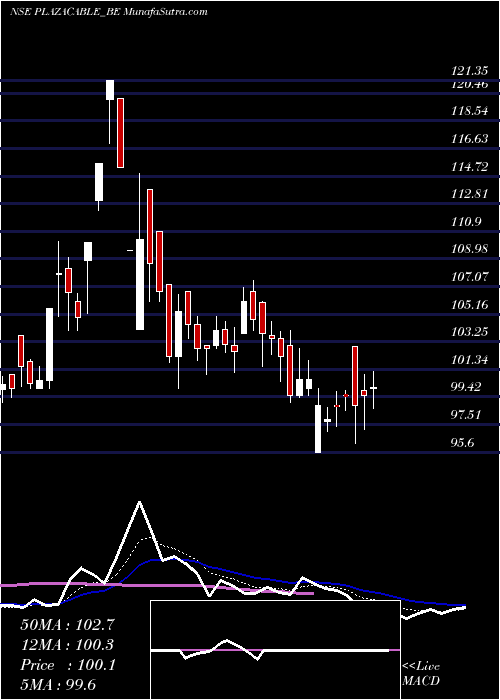Click the 107.07 price level label
Image resolution: width=500 pixels, height=700 pixels.
tap(469, 277)
